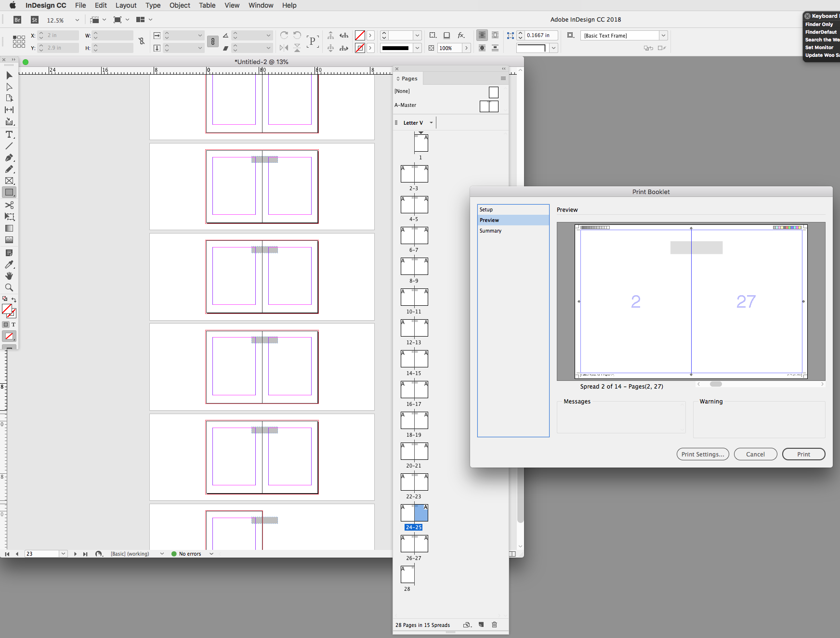Select Summary in Print Booklet list
840x638 pixels.
(513, 231)
